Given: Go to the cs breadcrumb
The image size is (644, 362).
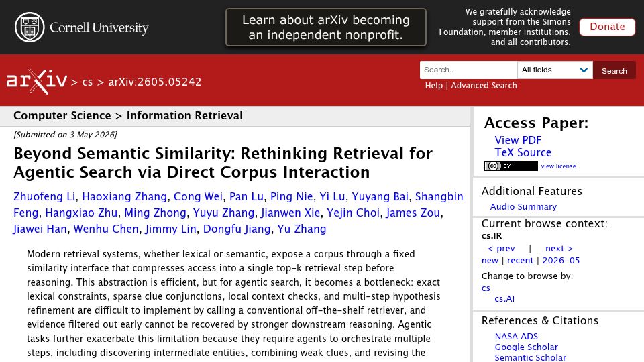Looking at the screenshot, I should click(87, 82).
